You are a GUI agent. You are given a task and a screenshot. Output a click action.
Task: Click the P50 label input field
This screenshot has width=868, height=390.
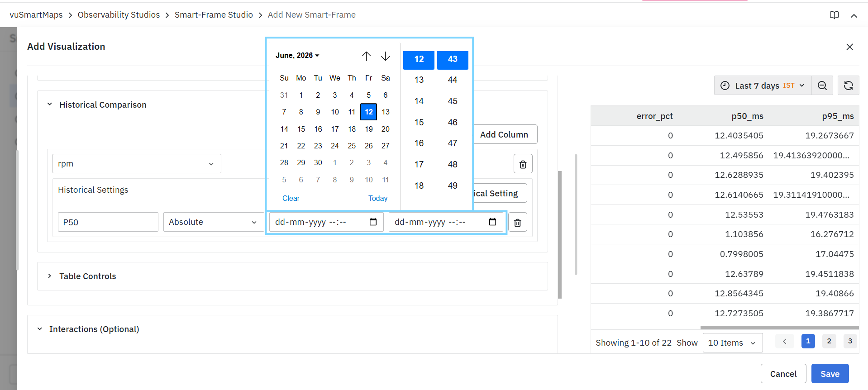click(x=108, y=222)
